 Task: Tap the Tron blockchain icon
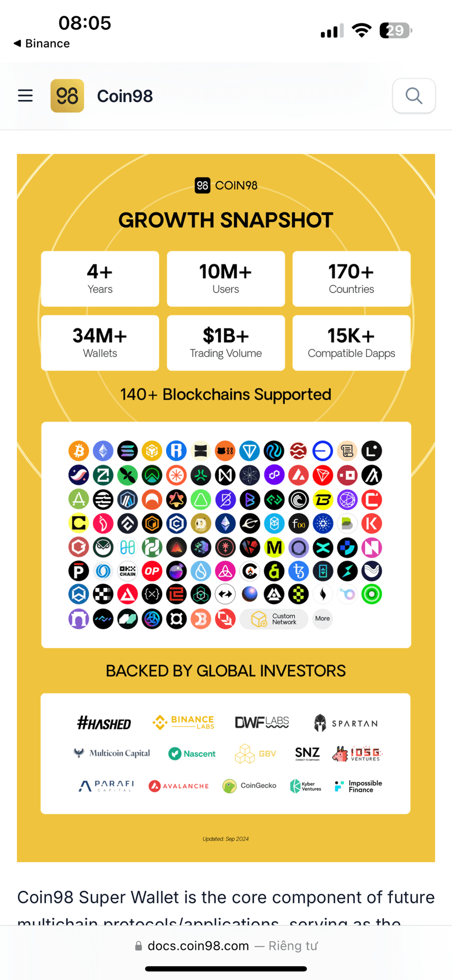(x=323, y=475)
